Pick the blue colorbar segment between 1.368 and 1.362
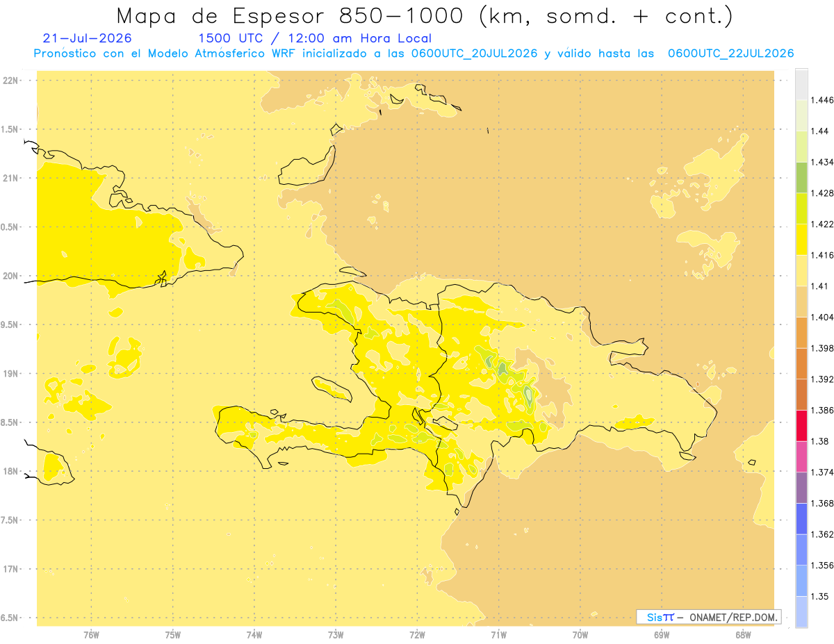This screenshot has width=834, height=644. 801,519
